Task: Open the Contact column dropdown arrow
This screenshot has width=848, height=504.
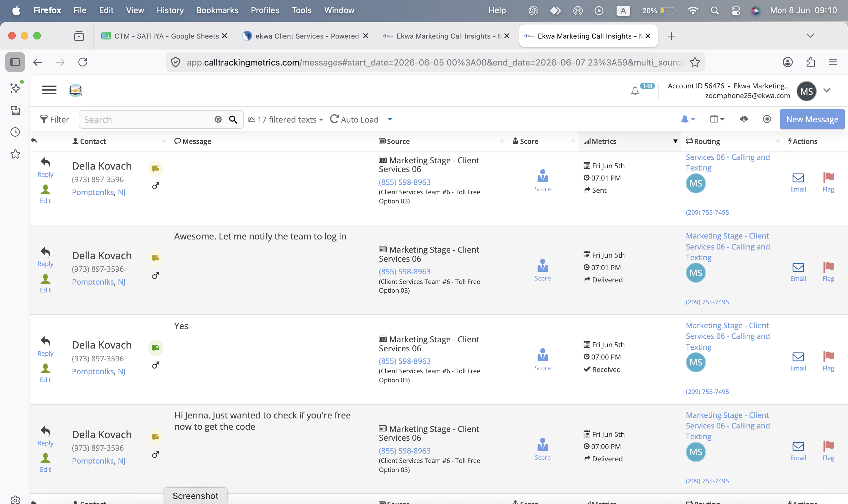Action: (164, 141)
